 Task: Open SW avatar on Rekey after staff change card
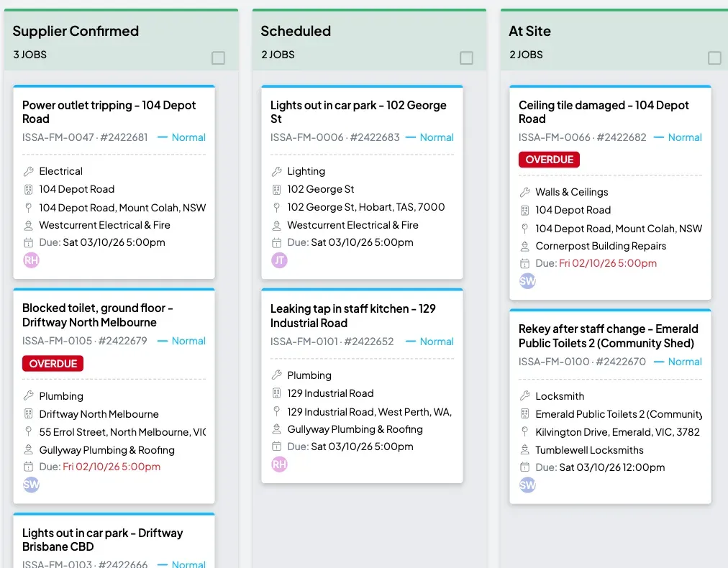coord(527,485)
